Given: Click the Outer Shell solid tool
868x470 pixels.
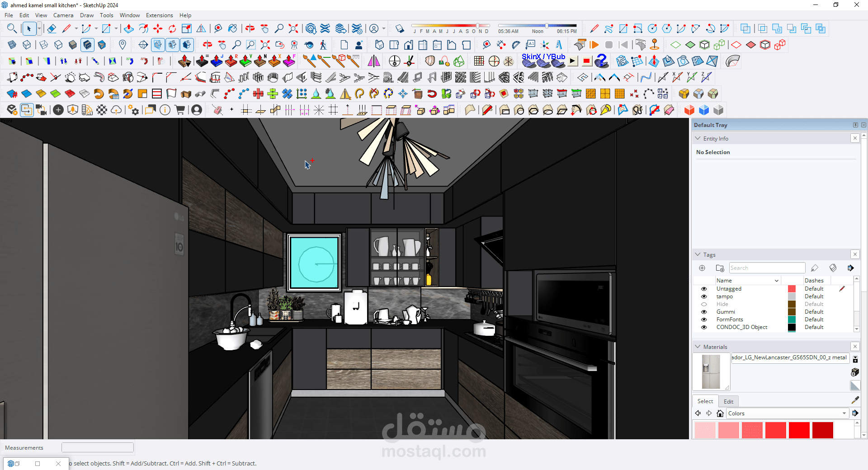Looking at the screenshot, I should (745, 29).
